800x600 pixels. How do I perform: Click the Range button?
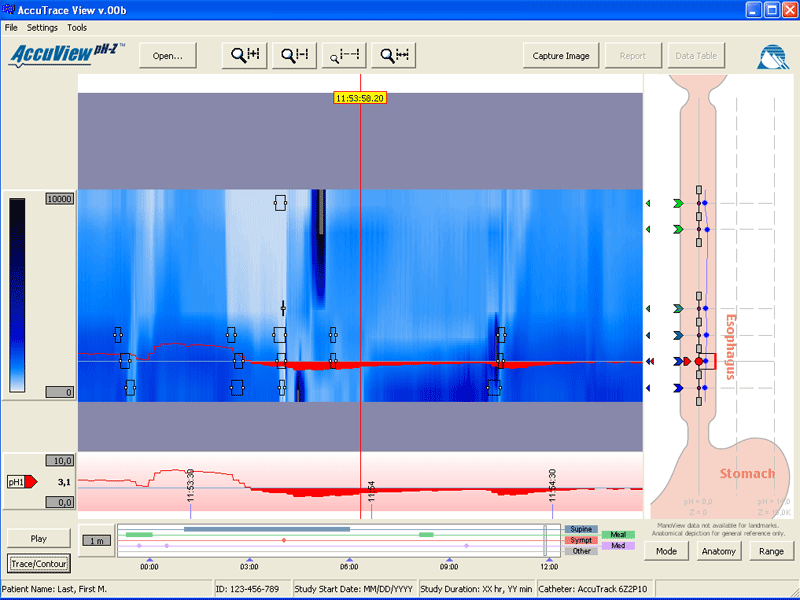coord(771,551)
